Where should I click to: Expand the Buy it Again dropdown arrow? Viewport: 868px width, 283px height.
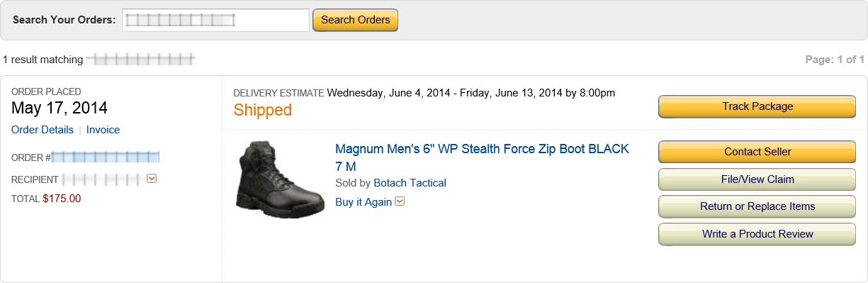[x=400, y=201]
